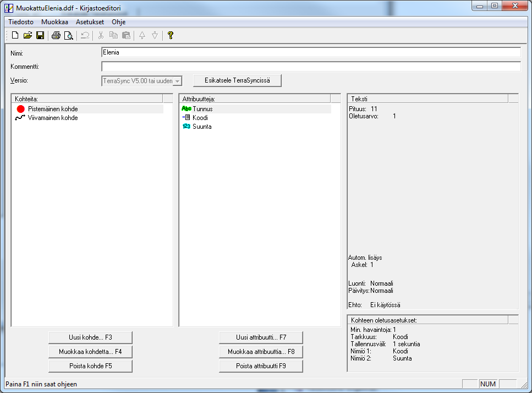The image size is (532, 393).
Task: Click Poista kohde F5 button
Action: pyautogui.click(x=90, y=366)
